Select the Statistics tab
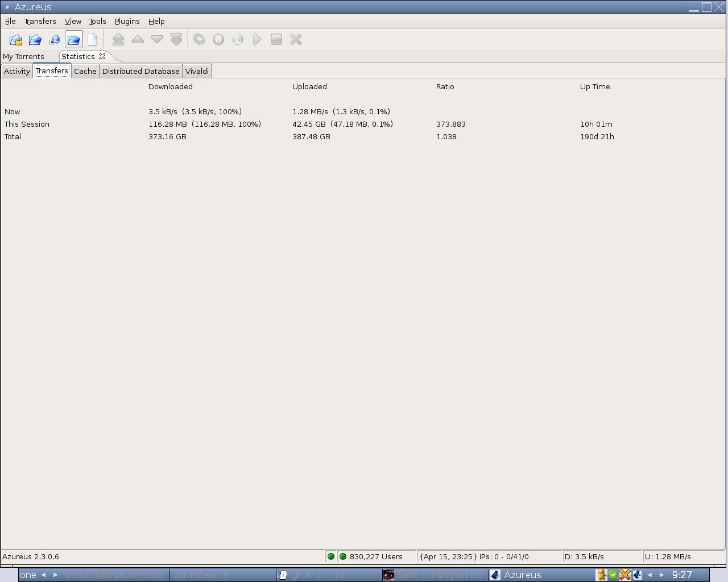The image size is (728, 582). [78, 56]
